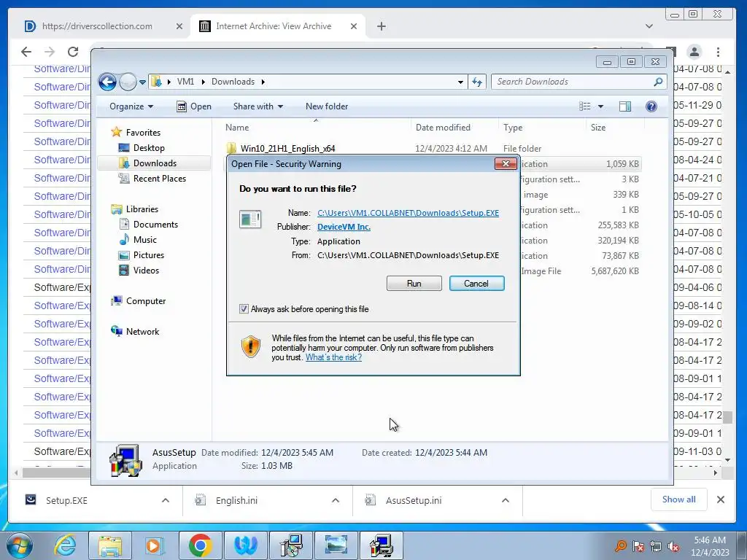
Task: Uncheck Always ask before opening this file
Action: [x=244, y=309]
